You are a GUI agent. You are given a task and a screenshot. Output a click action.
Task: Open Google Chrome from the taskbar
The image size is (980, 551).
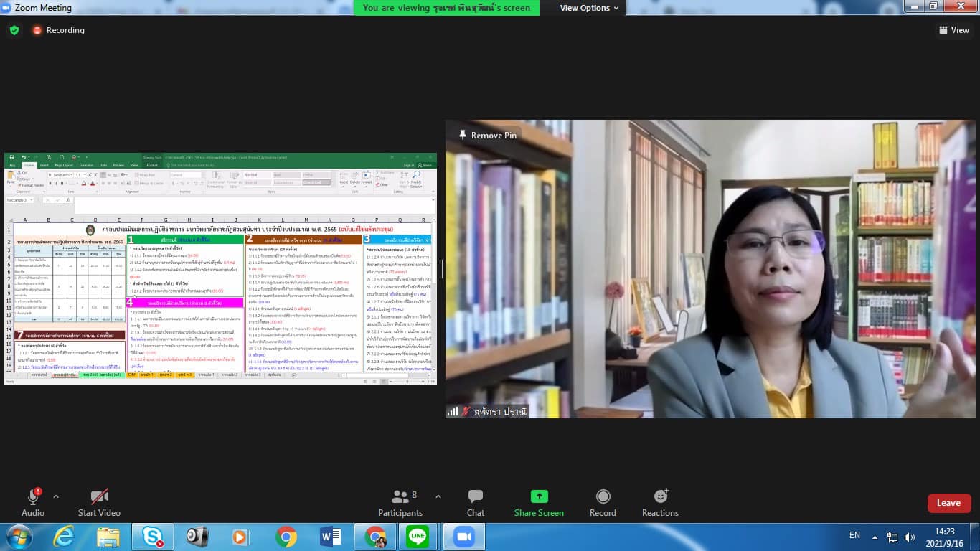(286, 537)
